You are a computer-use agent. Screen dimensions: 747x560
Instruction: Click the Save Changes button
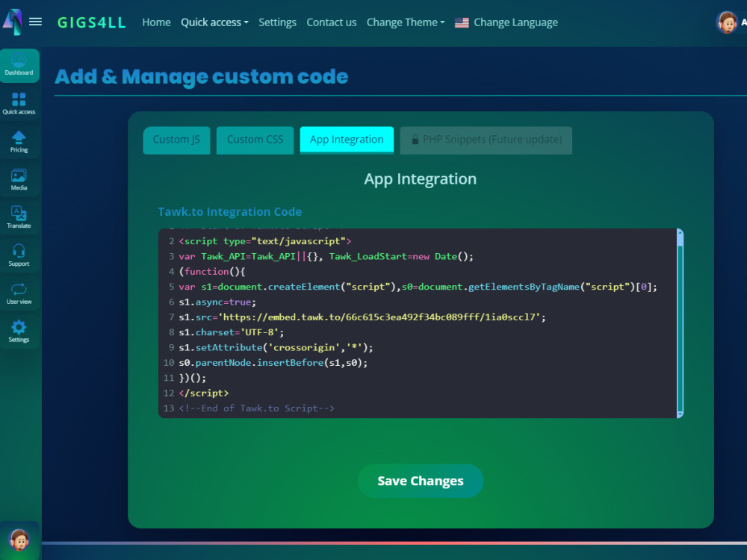coord(420,481)
